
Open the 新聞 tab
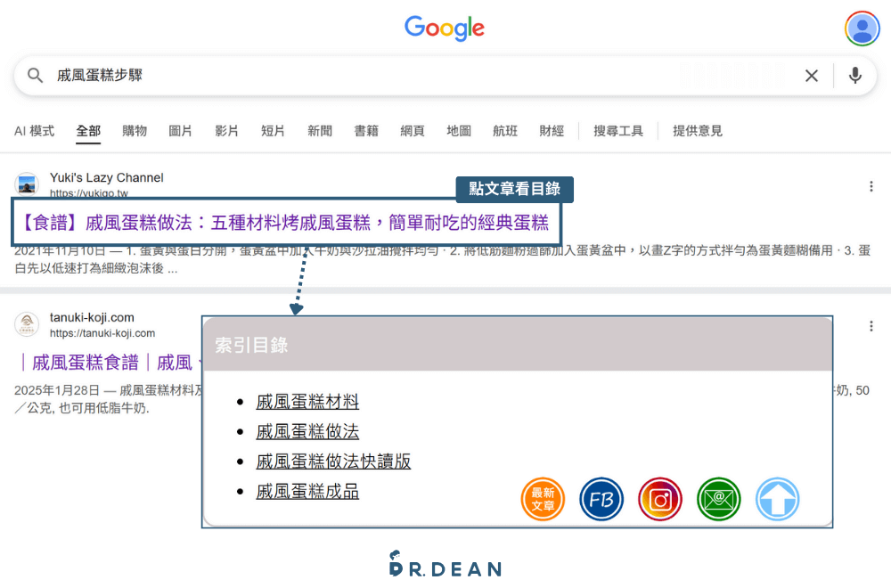tap(320, 131)
